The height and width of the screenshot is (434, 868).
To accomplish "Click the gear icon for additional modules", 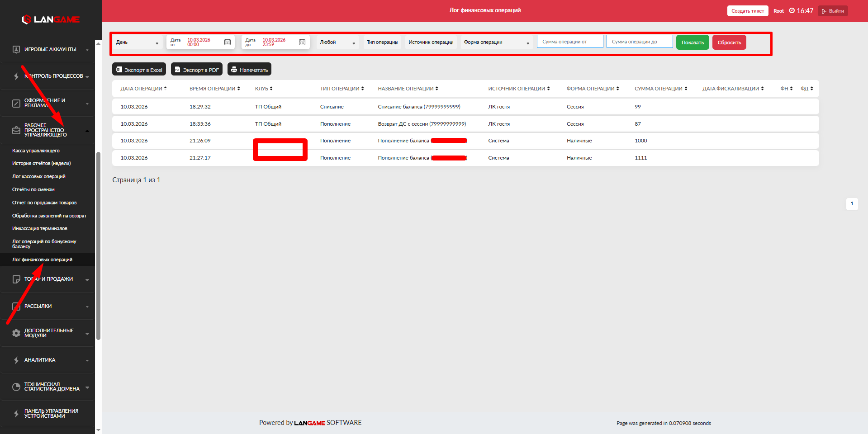I will pos(16,333).
